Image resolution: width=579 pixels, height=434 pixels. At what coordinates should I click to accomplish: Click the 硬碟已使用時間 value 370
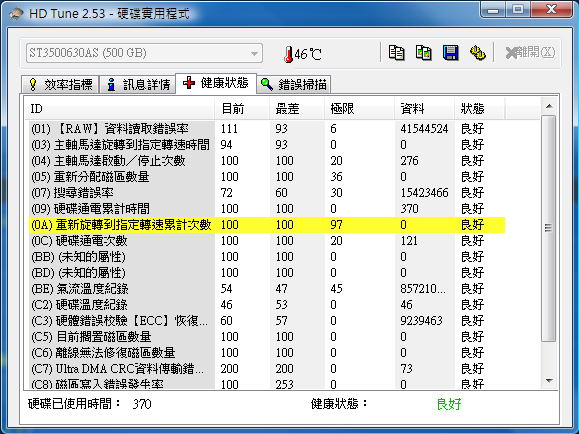click(142, 404)
